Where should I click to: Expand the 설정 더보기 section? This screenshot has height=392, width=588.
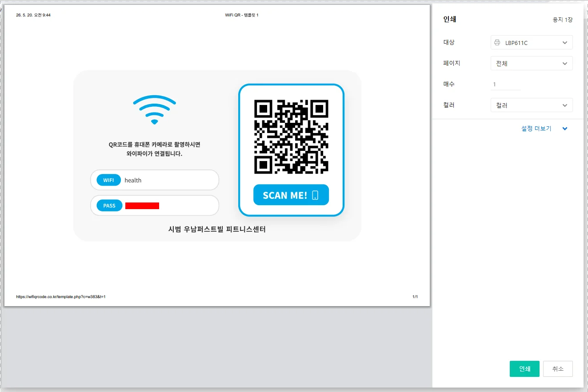pos(544,129)
